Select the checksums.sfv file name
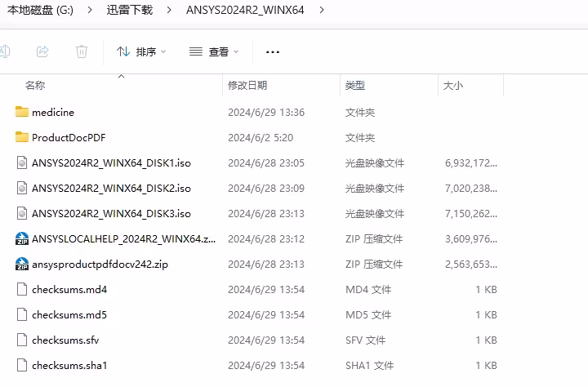This screenshot has width=588, height=387. (65, 340)
